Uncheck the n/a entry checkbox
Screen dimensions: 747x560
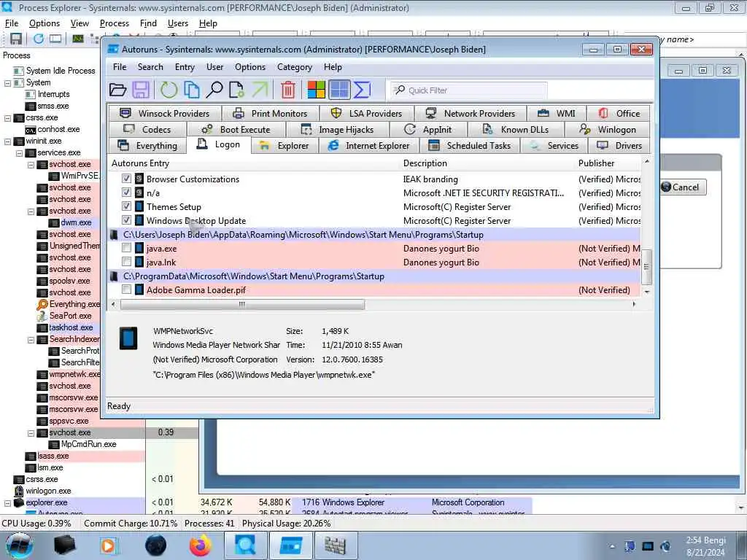126,192
